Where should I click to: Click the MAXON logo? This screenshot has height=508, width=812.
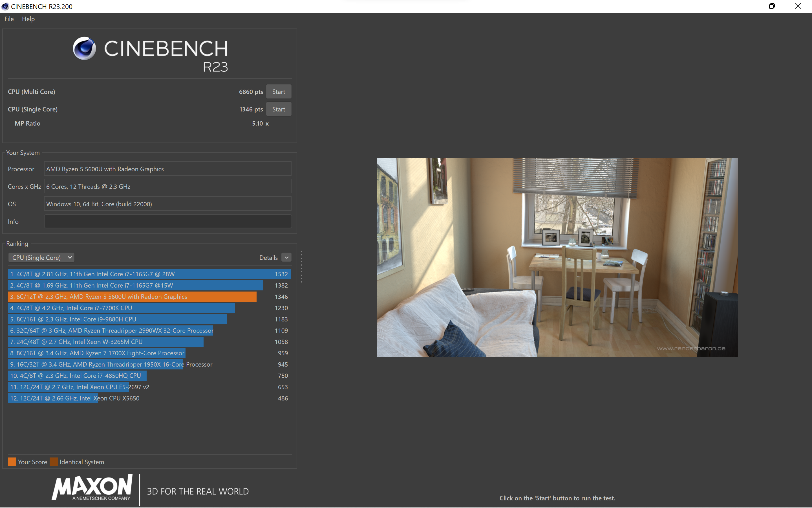coord(92,487)
